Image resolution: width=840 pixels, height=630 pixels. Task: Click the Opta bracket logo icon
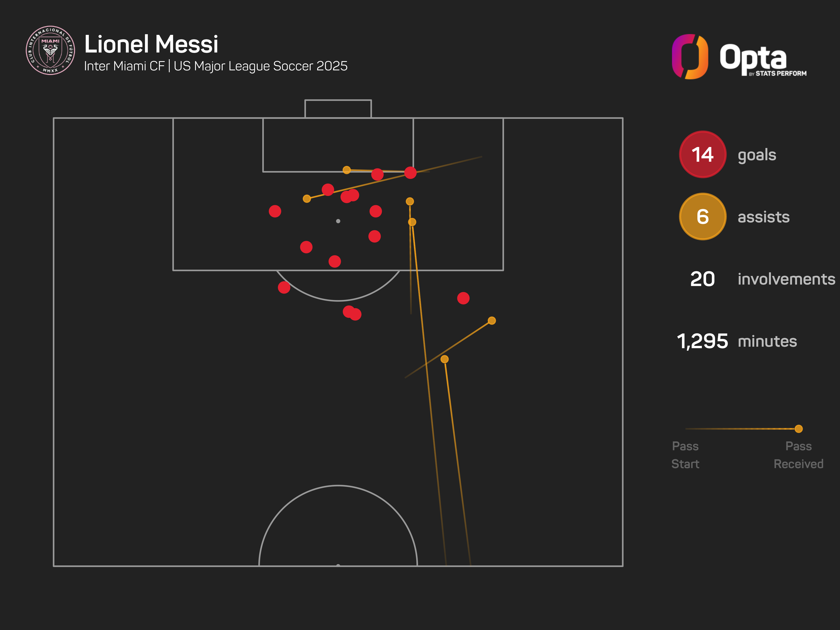690,56
